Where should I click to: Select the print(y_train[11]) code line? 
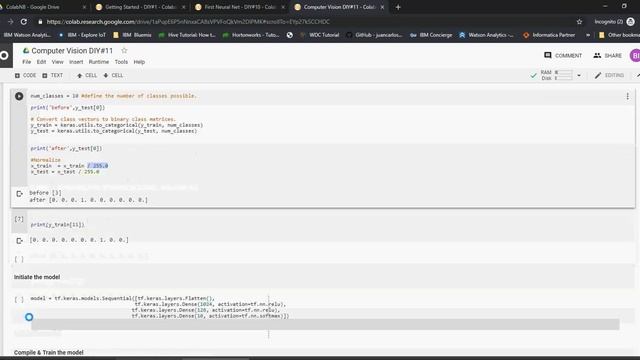(58, 225)
